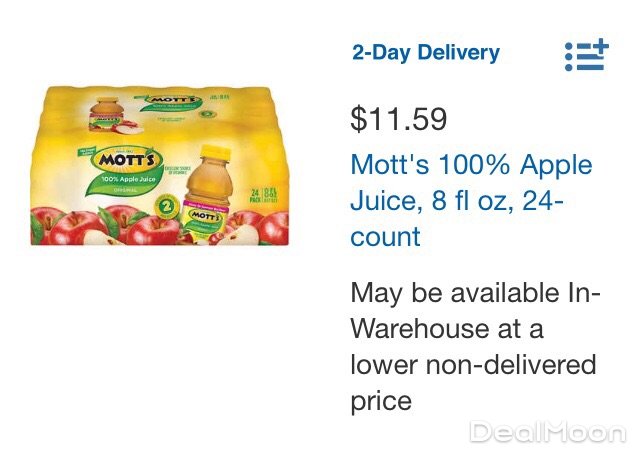
Task: Click the word "price" below non-delivered
Action: [x=381, y=401]
